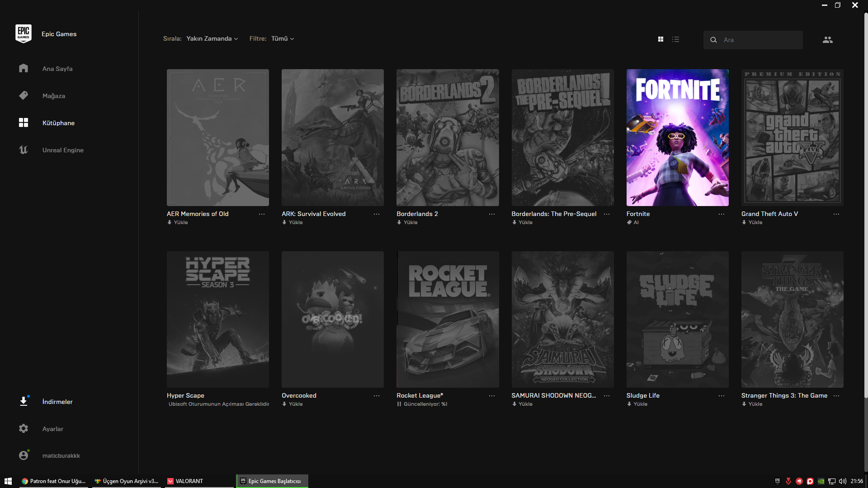Click the search magnifier icon
Viewport: 868px width, 488px height.
click(x=713, y=40)
